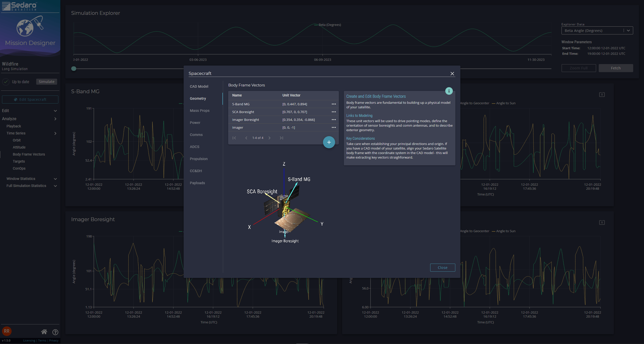Open the Beta Angle explorer data dropdown
The width and height of the screenshot is (644, 344).
coord(597,31)
